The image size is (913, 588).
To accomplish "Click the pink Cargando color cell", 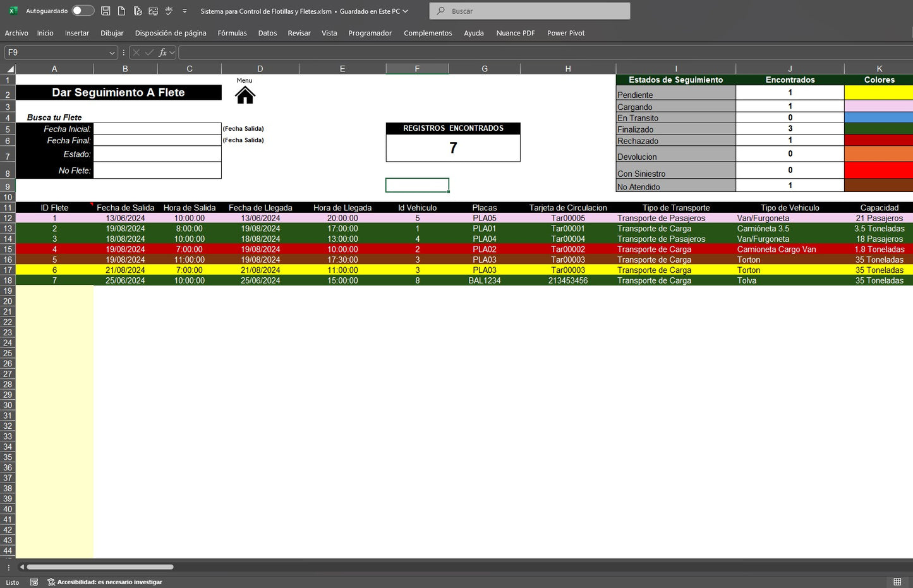I will coord(878,106).
